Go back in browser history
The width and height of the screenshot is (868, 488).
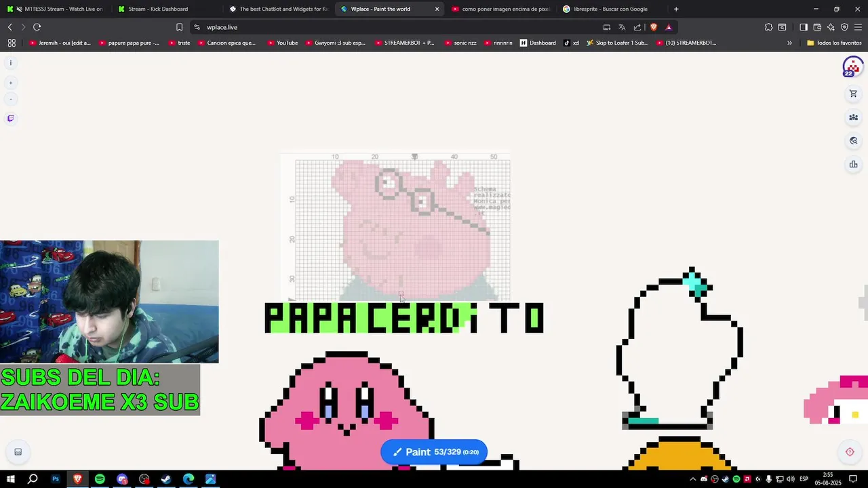tap(10, 27)
